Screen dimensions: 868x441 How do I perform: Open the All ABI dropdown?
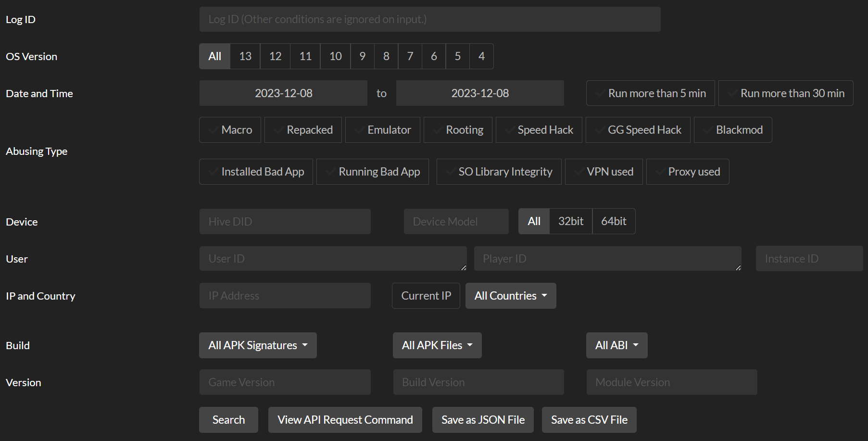[616, 345]
